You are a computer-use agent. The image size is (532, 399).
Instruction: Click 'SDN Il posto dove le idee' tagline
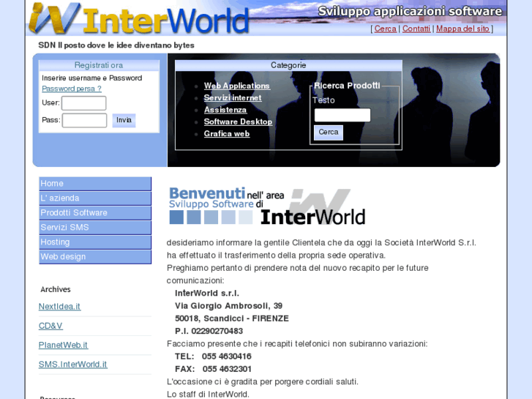pyautogui.click(x=116, y=45)
